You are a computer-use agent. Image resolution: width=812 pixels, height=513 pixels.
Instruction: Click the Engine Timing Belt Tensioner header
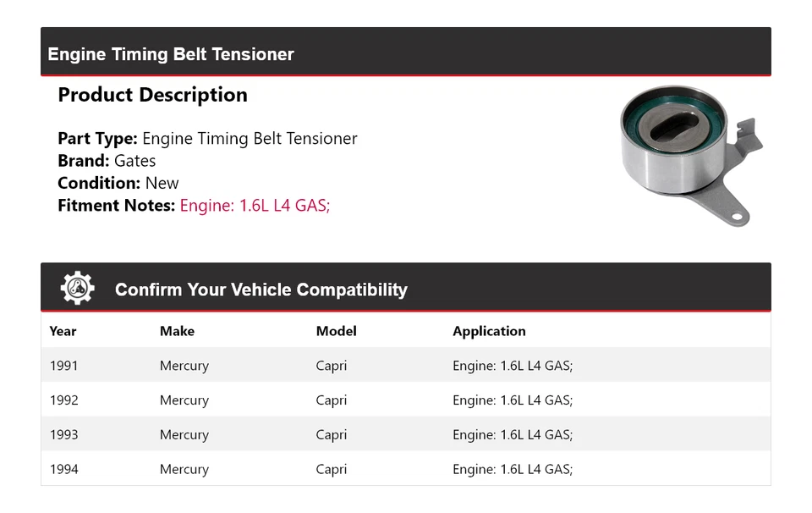pyautogui.click(x=171, y=54)
